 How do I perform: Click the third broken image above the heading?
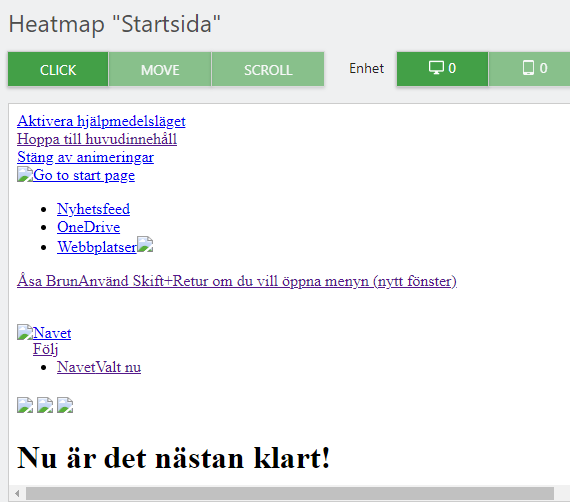coord(65,405)
